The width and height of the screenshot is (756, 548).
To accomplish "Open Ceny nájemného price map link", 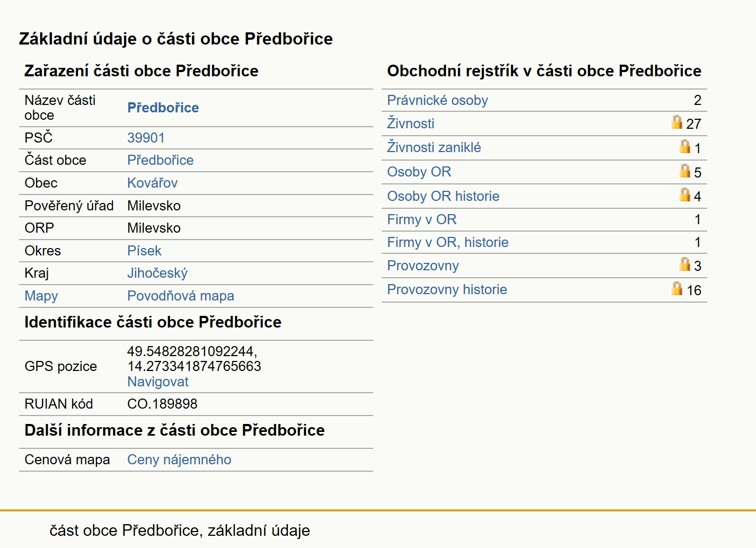I will click(x=179, y=459).
